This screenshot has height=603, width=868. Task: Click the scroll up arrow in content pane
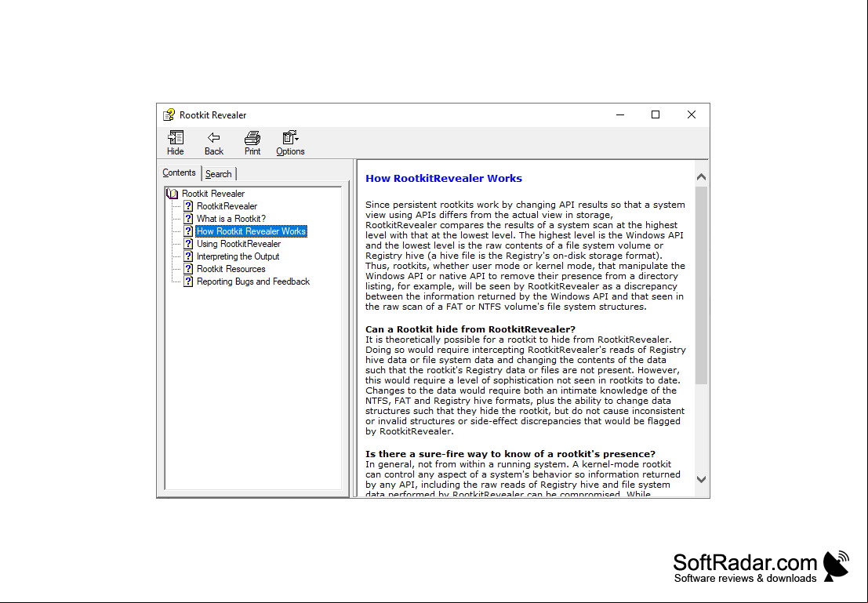[x=701, y=177]
